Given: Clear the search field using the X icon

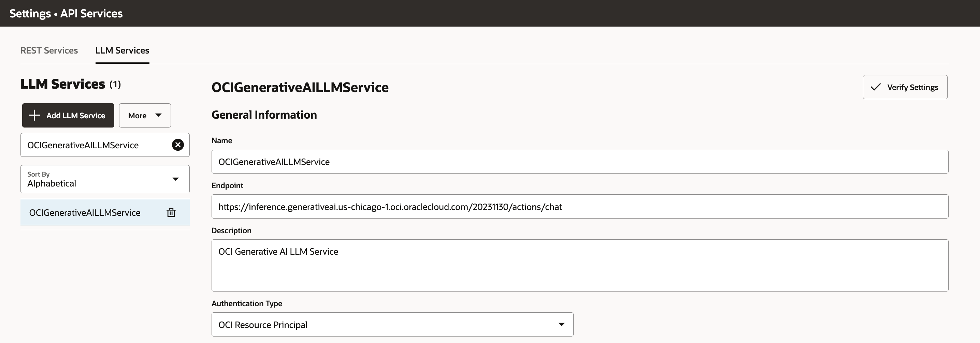Looking at the screenshot, I should click(178, 145).
